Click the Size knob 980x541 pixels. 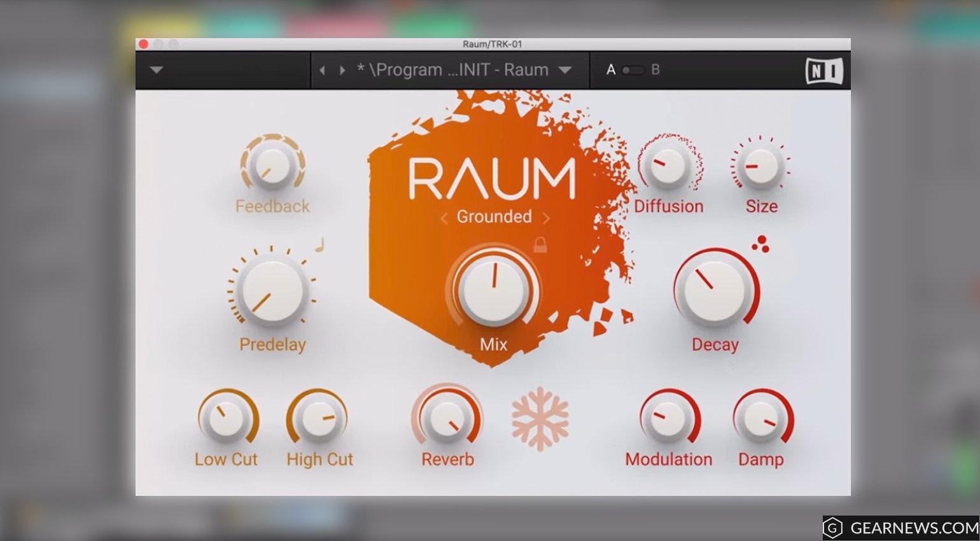tap(761, 165)
